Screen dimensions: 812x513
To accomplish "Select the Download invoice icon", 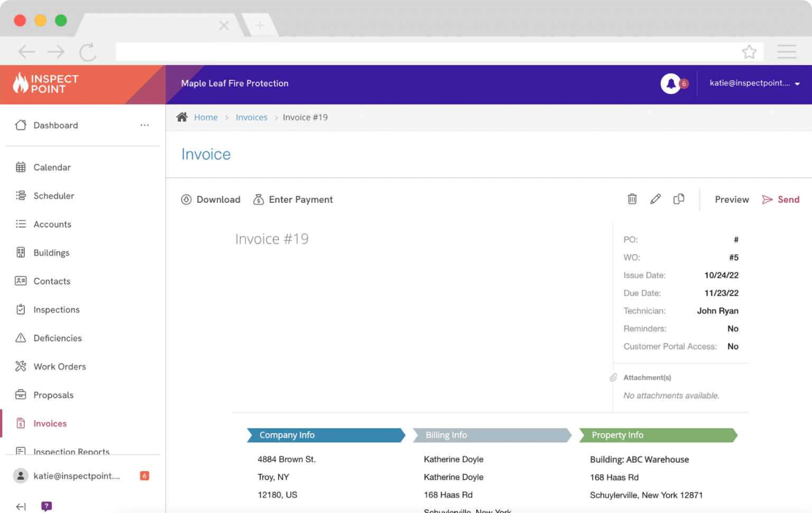I will coord(186,199).
